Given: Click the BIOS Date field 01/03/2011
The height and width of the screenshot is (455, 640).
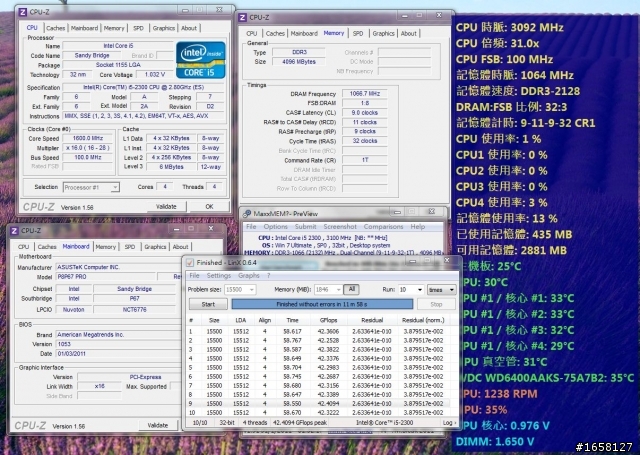Looking at the screenshot, I should click(117, 354).
